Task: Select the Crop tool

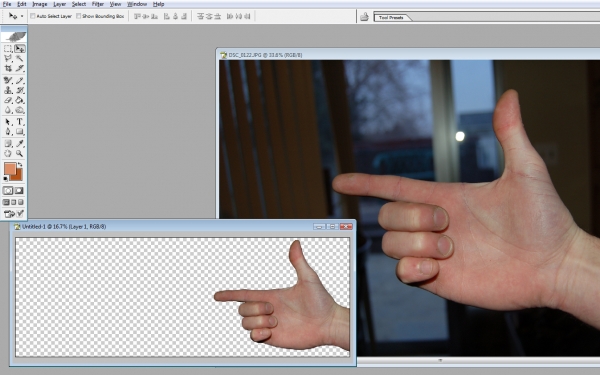Action: pyautogui.click(x=8, y=68)
